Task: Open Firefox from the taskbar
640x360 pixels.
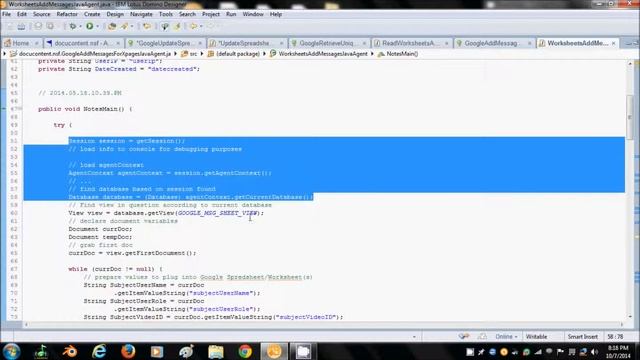Action: click(128, 351)
